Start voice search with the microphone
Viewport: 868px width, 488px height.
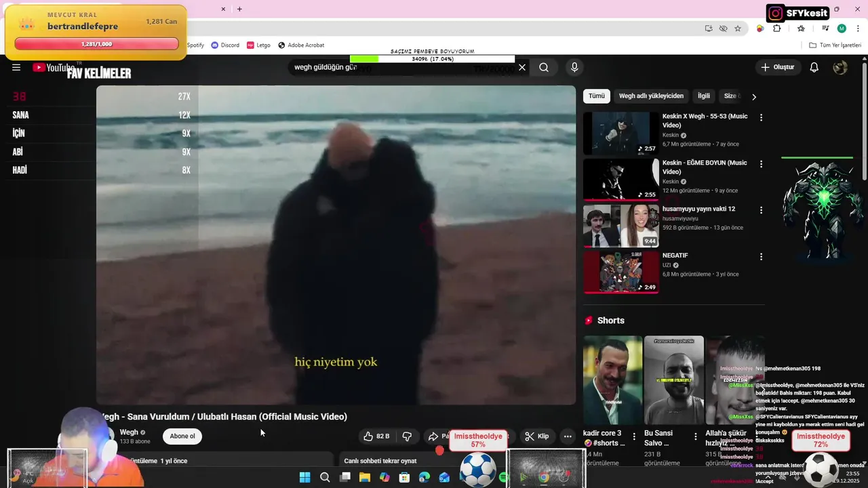coord(574,67)
